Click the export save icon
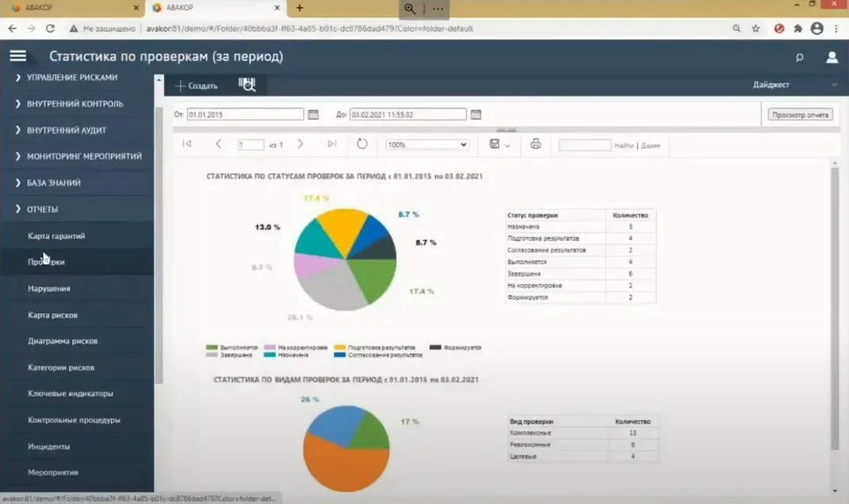This screenshot has height=504, width=849. 494,144
